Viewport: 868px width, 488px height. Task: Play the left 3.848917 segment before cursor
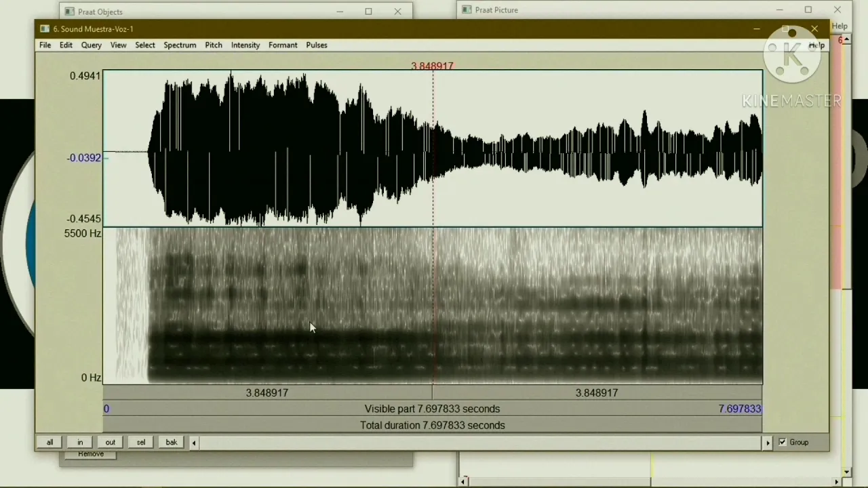click(267, 393)
